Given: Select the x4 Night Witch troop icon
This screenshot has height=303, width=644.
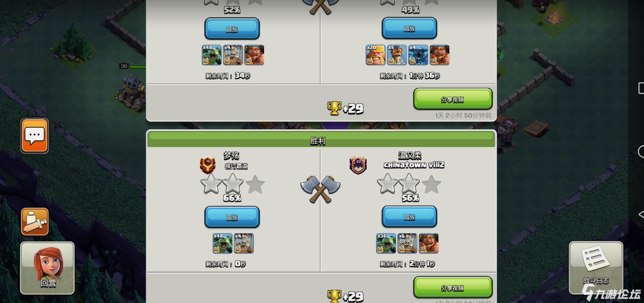Looking at the screenshot, I should click(418, 55).
